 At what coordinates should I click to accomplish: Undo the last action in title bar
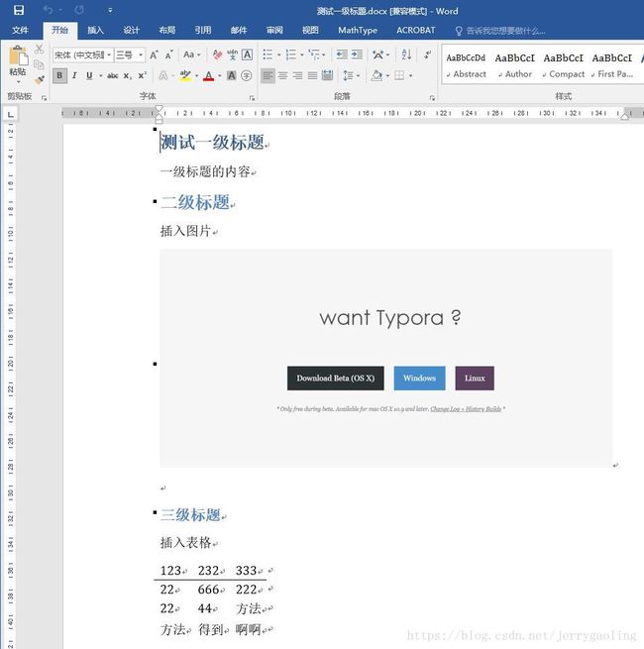pyautogui.click(x=48, y=10)
